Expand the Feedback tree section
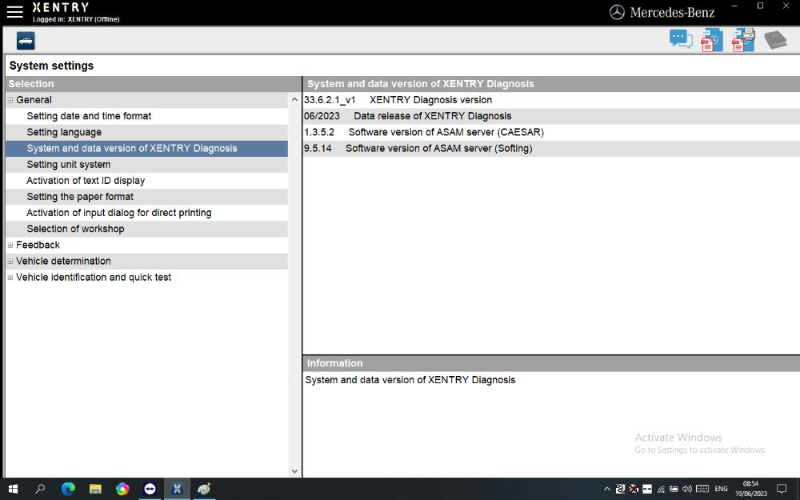The image size is (800, 500). tap(11, 245)
